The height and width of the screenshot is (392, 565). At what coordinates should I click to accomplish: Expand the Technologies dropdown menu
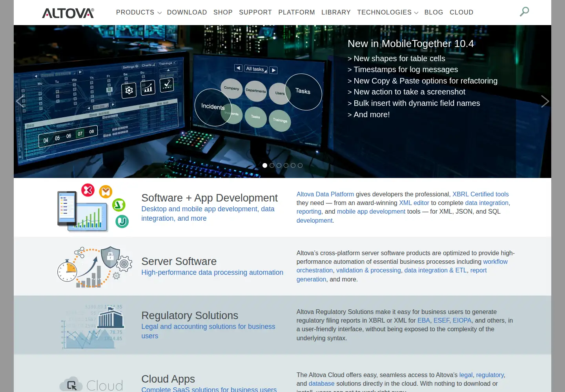tap(388, 13)
